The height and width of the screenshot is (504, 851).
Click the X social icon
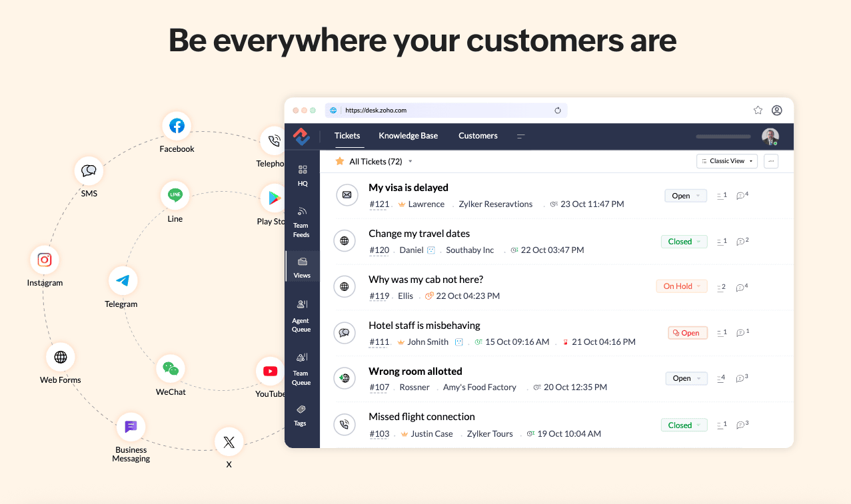click(229, 442)
